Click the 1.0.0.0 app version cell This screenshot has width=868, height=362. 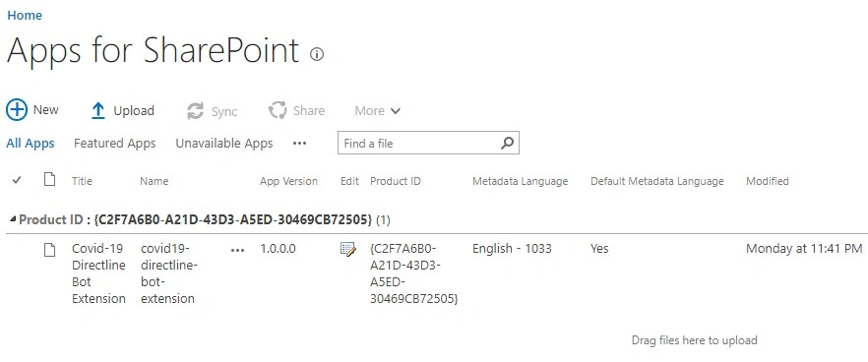pyautogui.click(x=278, y=249)
